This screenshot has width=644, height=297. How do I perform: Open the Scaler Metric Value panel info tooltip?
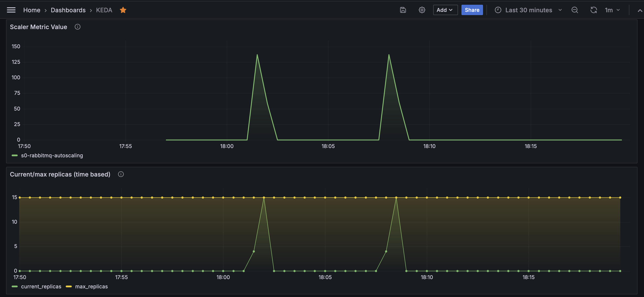(78, 27)
